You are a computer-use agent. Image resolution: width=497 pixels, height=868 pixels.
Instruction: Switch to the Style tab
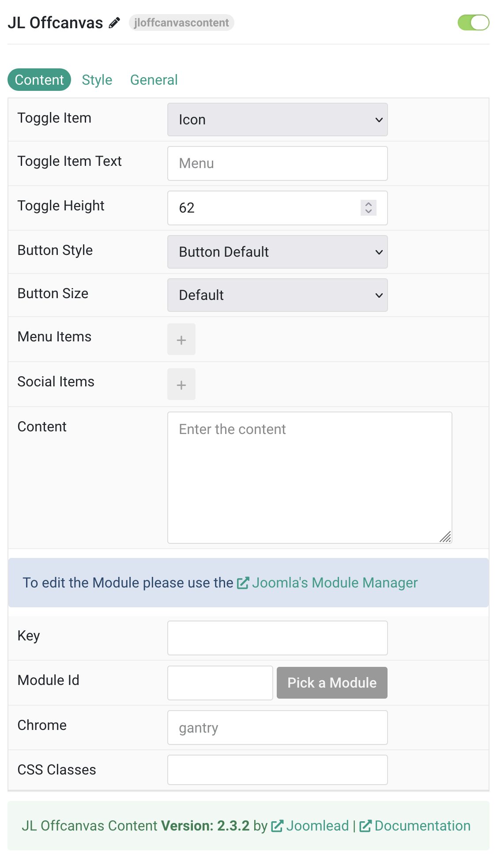97,80
